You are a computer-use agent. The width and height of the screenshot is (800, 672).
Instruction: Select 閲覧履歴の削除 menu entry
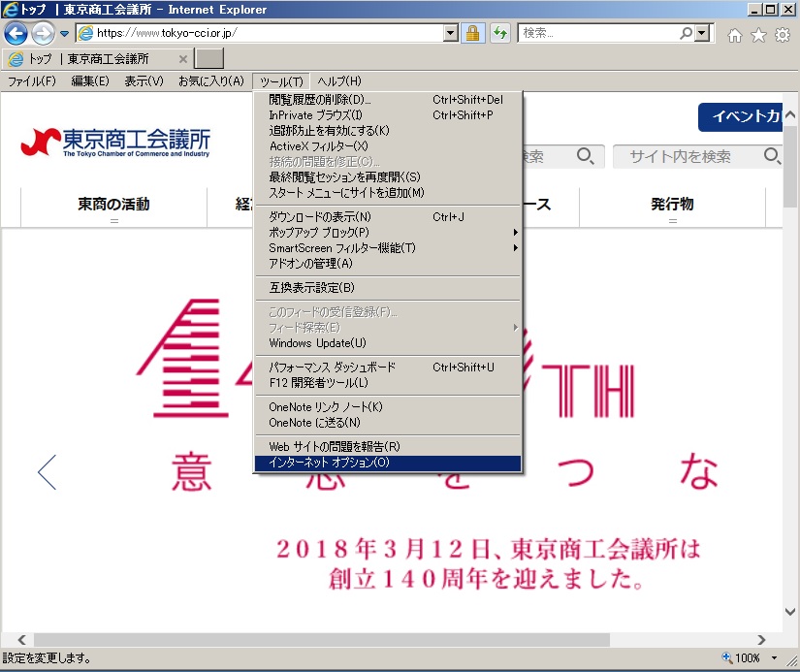(x=319, y=100)
